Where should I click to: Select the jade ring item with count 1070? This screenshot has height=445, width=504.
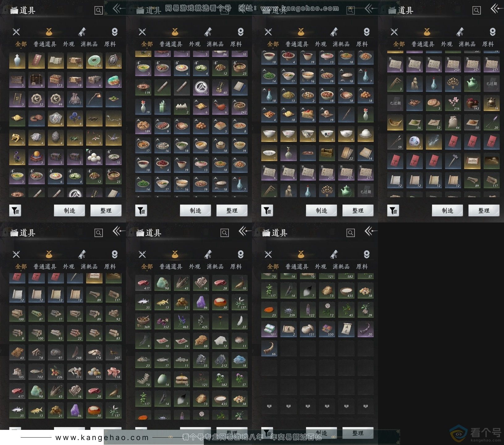[94, 61]
